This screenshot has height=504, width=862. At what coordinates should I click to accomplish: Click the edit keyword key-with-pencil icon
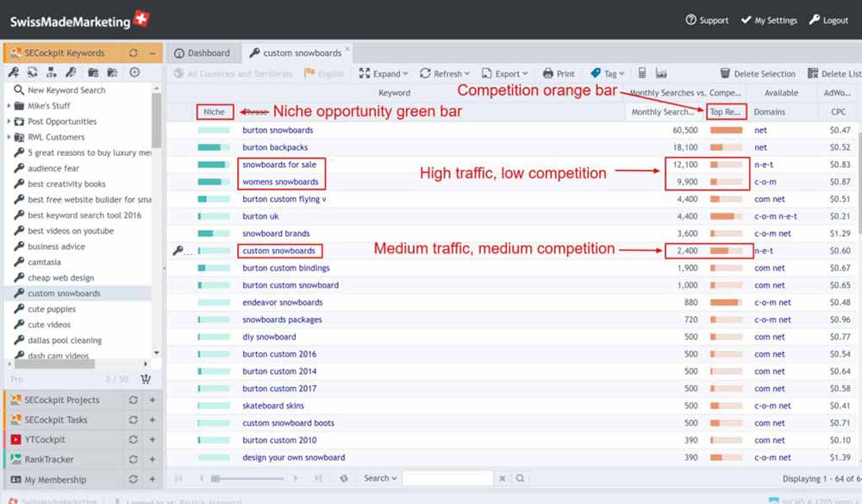click(71, 72)
